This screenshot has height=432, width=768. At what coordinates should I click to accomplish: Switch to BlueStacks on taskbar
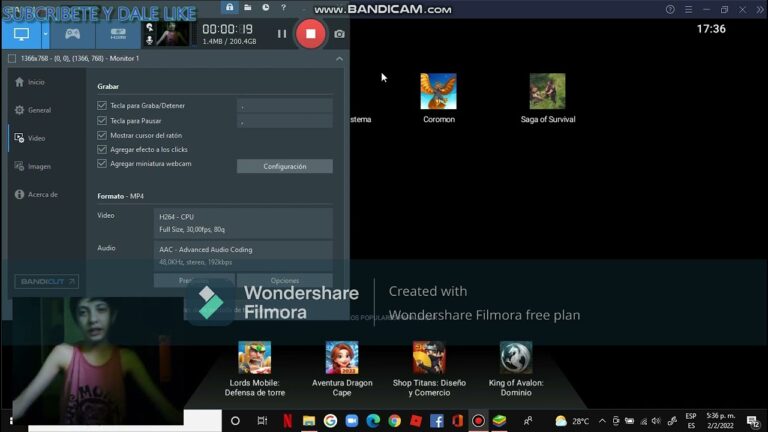point(499,421)
